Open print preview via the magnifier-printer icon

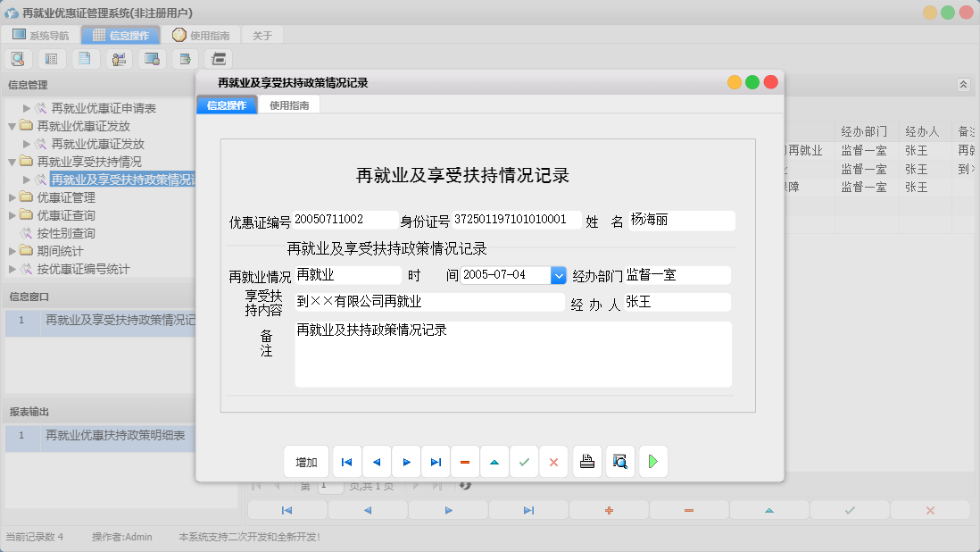(x=619, y=461)
